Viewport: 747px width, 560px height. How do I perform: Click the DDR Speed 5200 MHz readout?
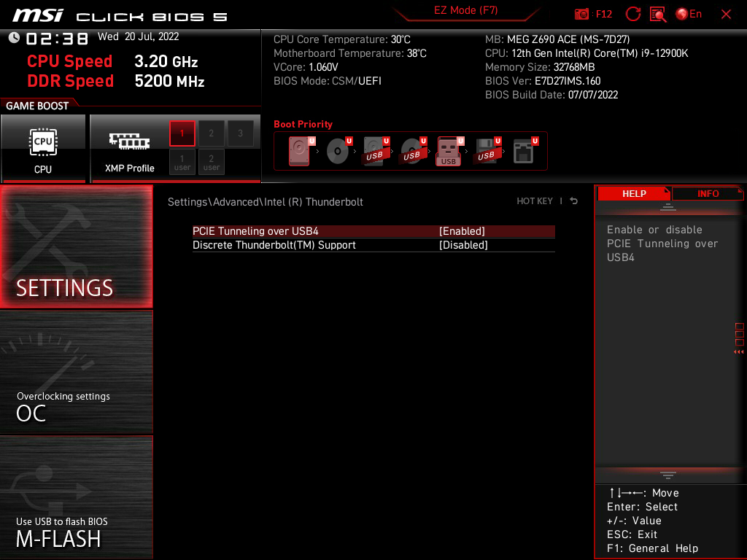[x=116, y=81]
